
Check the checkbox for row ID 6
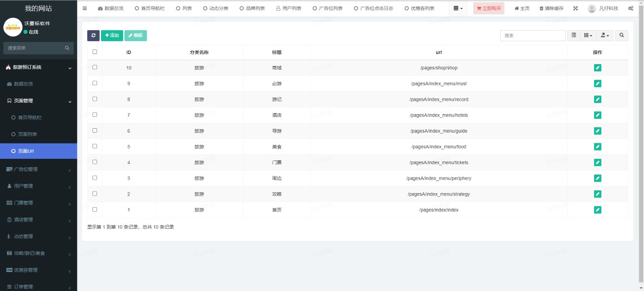95,130
